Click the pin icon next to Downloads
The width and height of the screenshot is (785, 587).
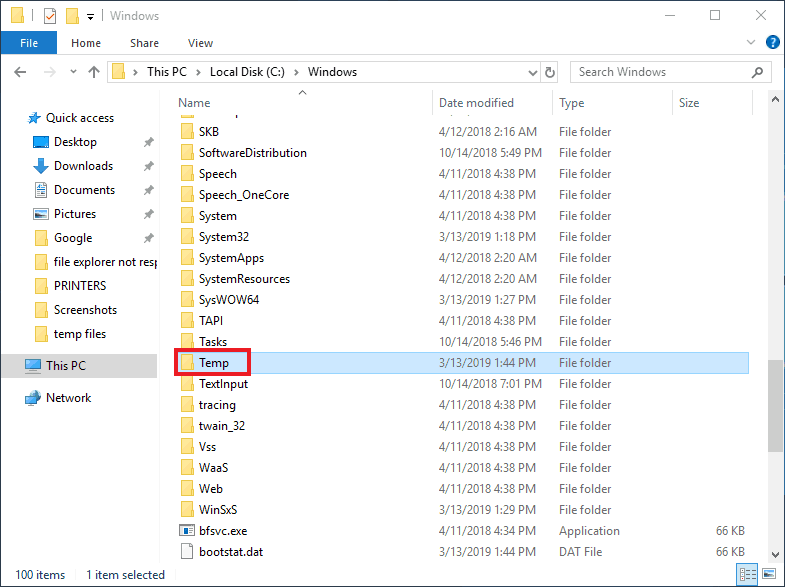pos(149,166)
